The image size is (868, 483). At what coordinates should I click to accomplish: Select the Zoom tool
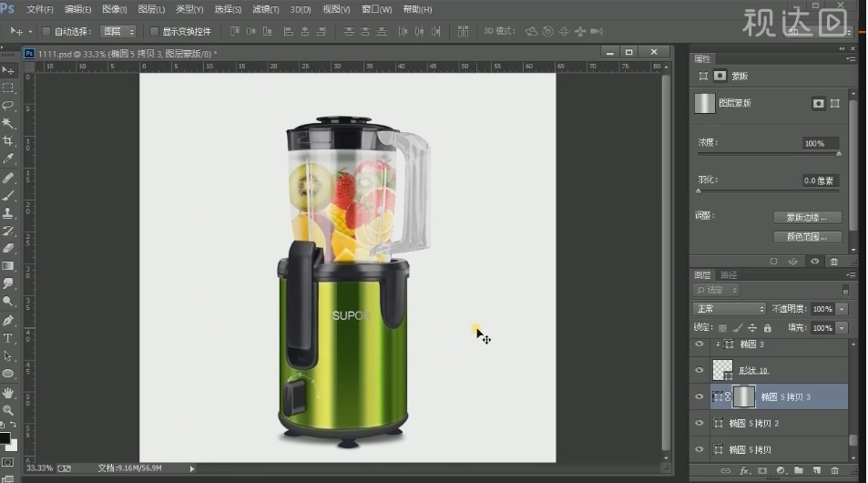pyautogui.click(x=8, y=410)
